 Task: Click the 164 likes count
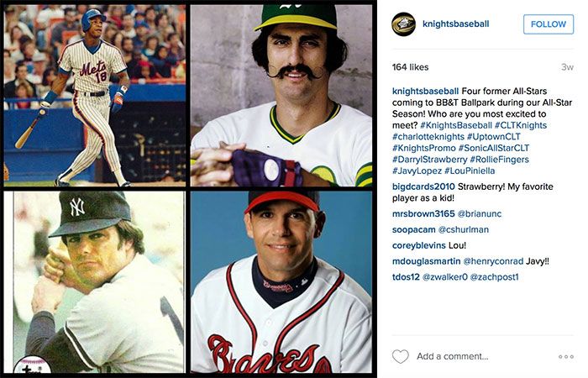coord(410,67)
